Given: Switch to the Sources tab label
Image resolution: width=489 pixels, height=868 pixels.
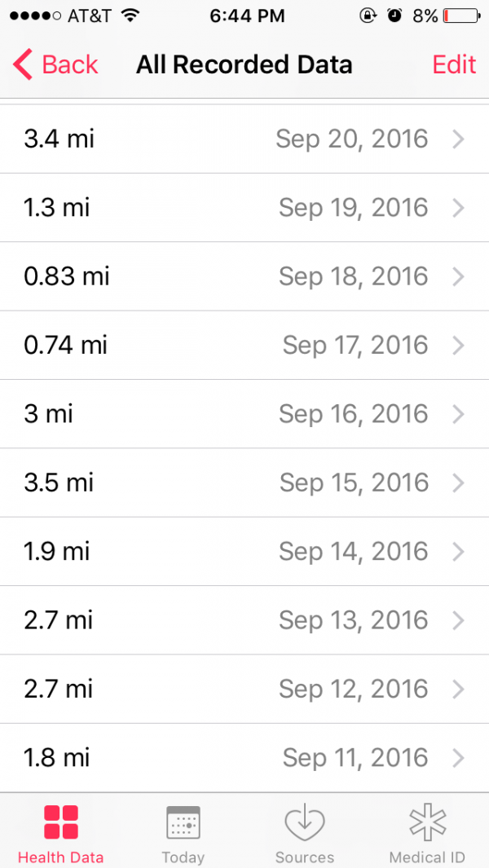Looking at the screenshot, I should [x=305, y=857].
